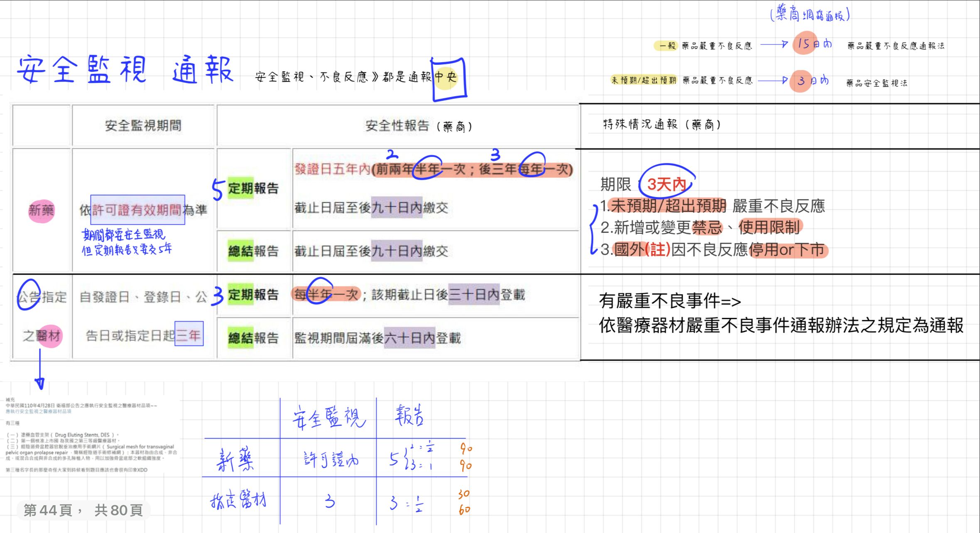Click the handwritten 安全監視 通報 title

coord(125,70)
